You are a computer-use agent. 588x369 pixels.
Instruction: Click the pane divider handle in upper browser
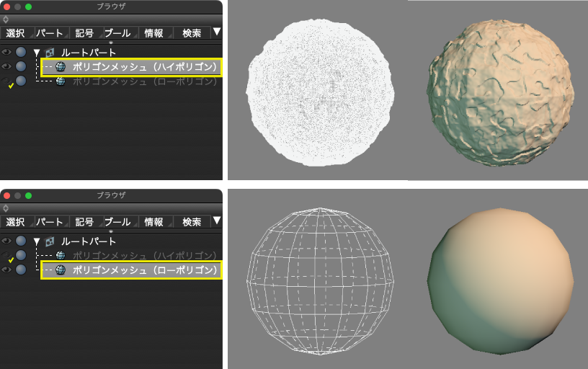(x=111, y=43)
